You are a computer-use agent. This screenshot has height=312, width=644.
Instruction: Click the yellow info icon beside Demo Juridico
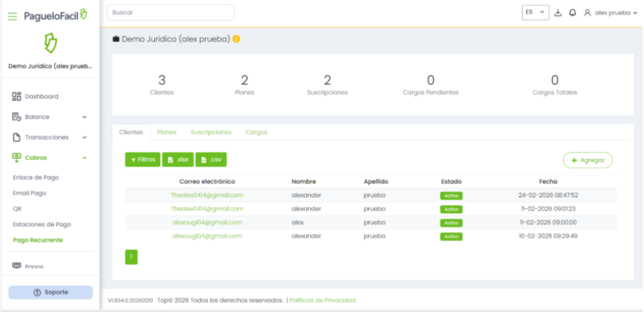237,39
